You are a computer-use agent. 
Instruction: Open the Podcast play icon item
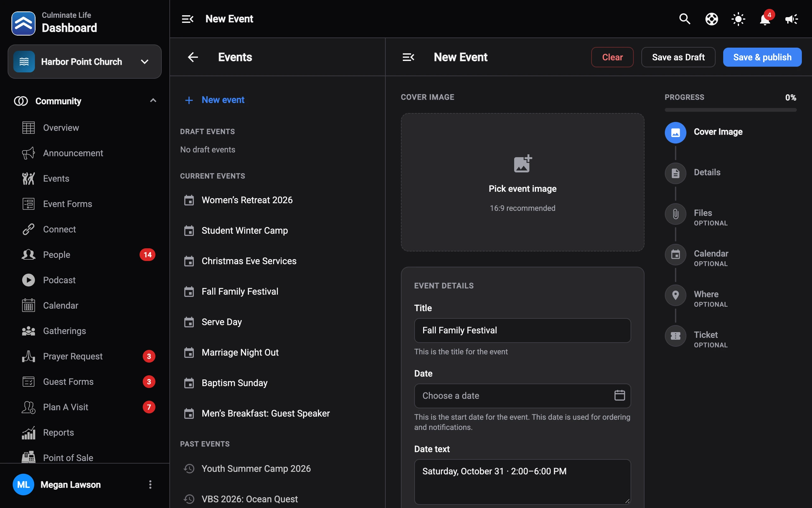pyautogui.click(x=85, y=280)
